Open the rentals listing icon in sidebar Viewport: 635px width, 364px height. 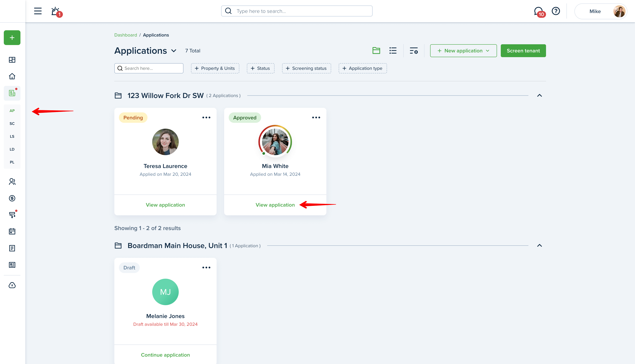coord(12,93)
